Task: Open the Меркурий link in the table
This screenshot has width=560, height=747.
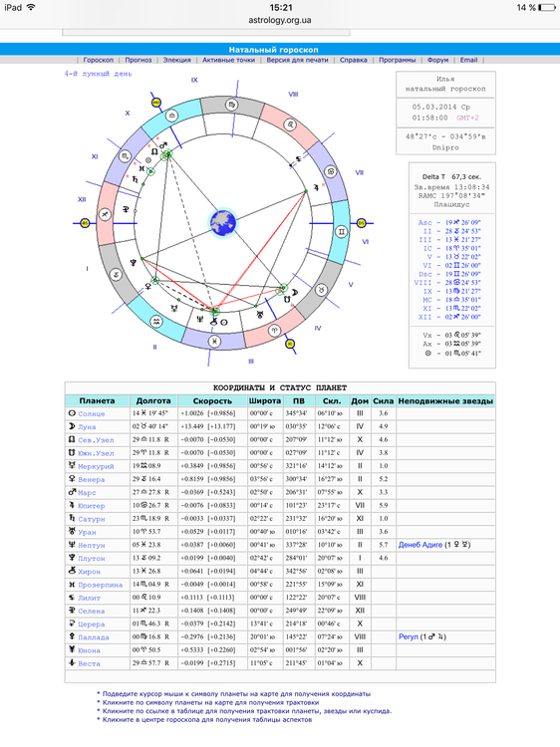Action: pyautogui.click(x=96, y=466)
